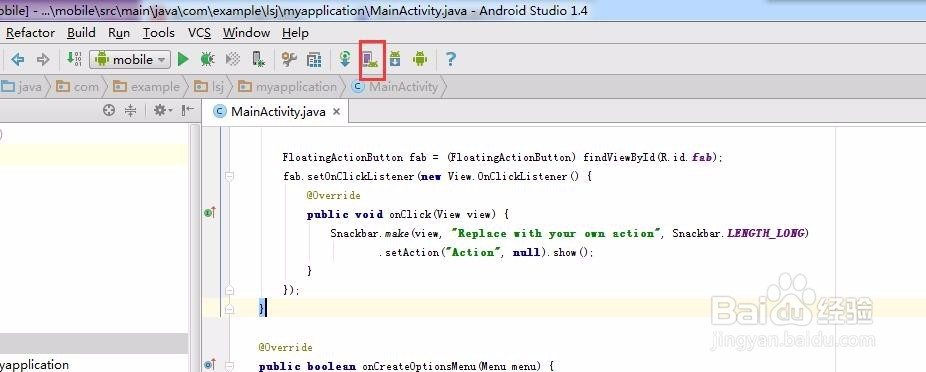Select the MainActivity breadcrumb class
The height and width of the screenshot is (372, 926).
(394, 87)
